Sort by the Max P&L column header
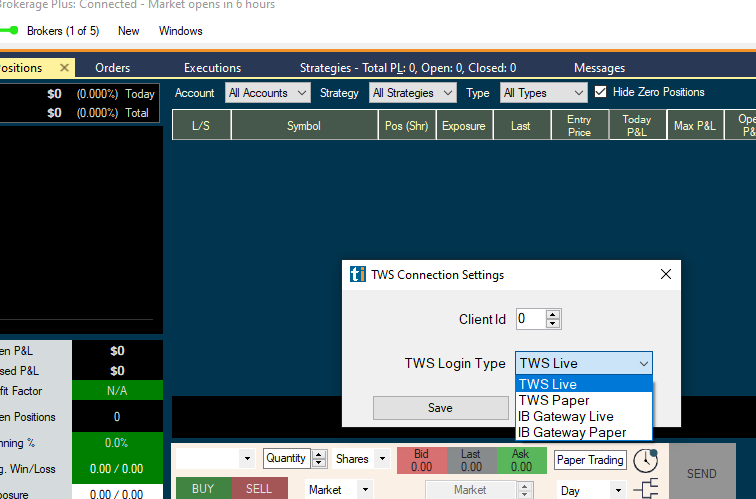756x499 pixels. tap(695, 125)
